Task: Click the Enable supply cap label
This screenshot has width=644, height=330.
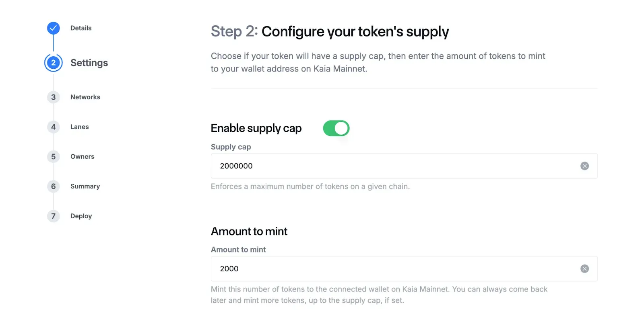Action: (256, 128)
